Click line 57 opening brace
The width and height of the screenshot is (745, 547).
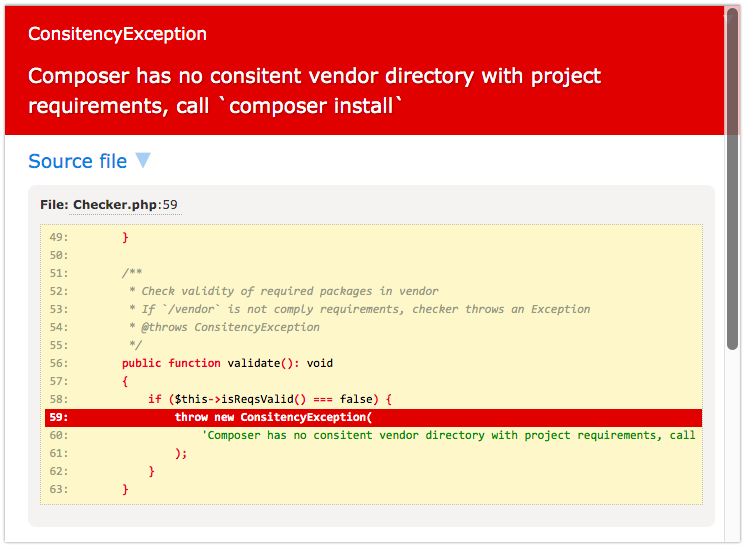click(x=125, y=381)
